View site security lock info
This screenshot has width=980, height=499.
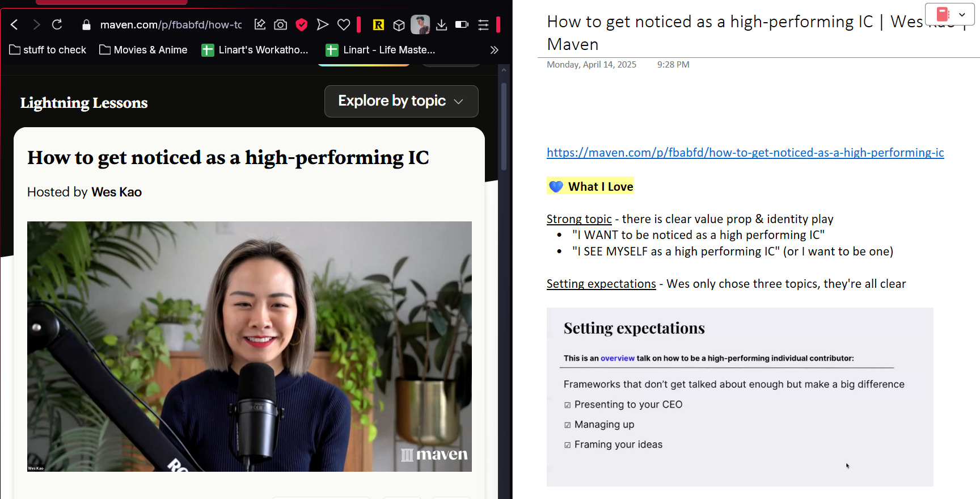86,25
